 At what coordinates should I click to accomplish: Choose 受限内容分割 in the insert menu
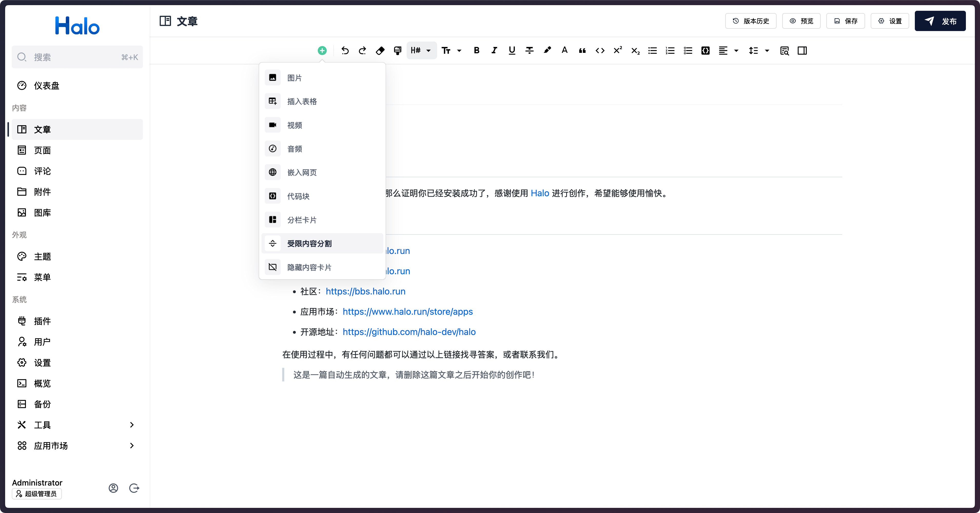[322, 243]
